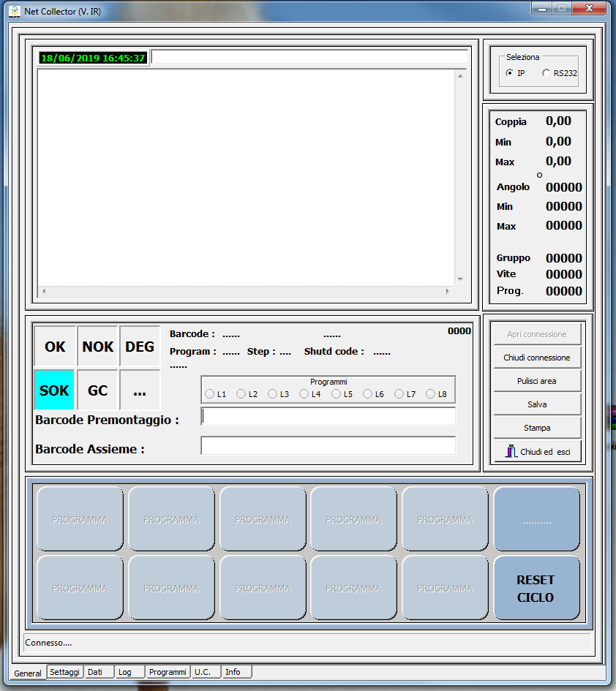This screenshot has height=691, width=616.
Task: Choose program L8 radio button
Action: pos(430,393)
